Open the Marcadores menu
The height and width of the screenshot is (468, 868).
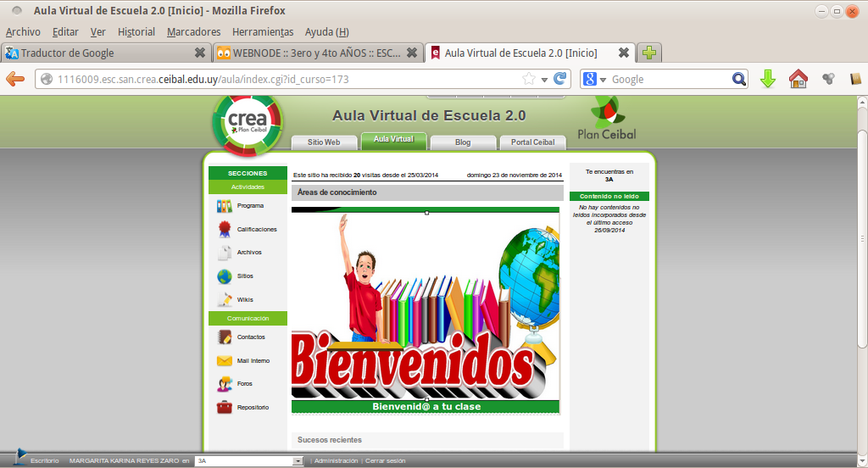pyautogui.click(x=193, y=31)
